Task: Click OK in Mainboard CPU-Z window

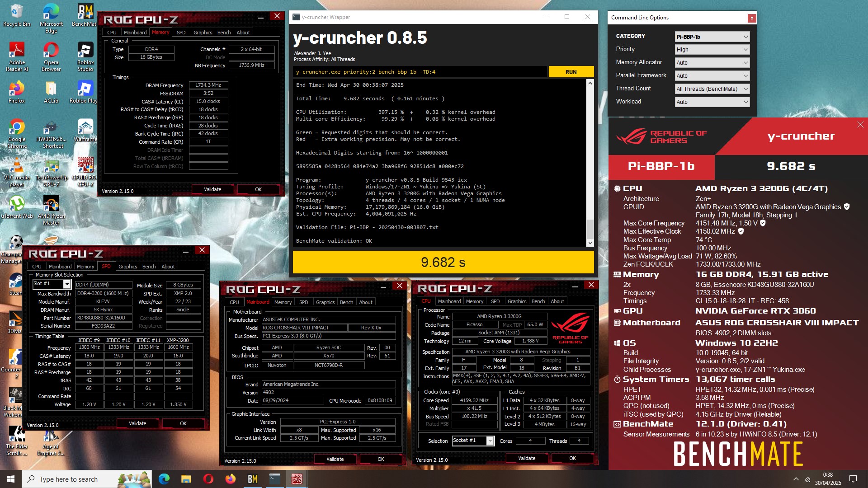Action: pos(381,459)
